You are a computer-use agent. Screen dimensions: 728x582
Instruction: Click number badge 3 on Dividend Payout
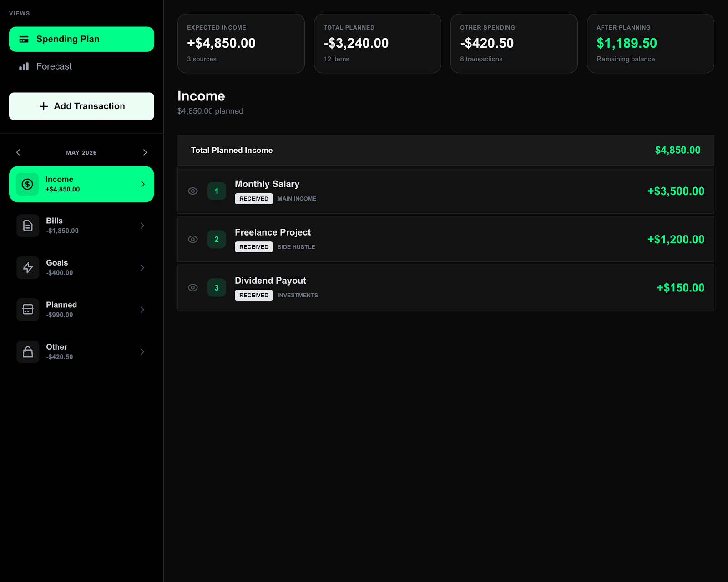click(217, 287)
